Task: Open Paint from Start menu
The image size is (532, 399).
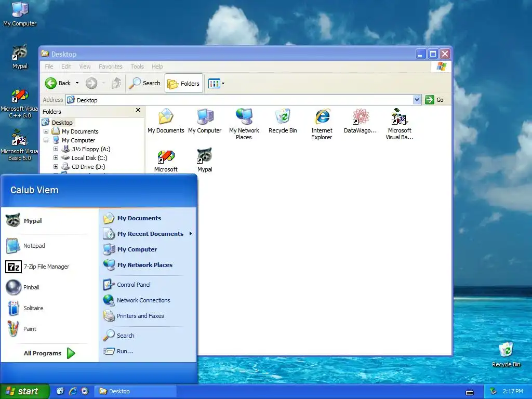Action: click(47, 329)
